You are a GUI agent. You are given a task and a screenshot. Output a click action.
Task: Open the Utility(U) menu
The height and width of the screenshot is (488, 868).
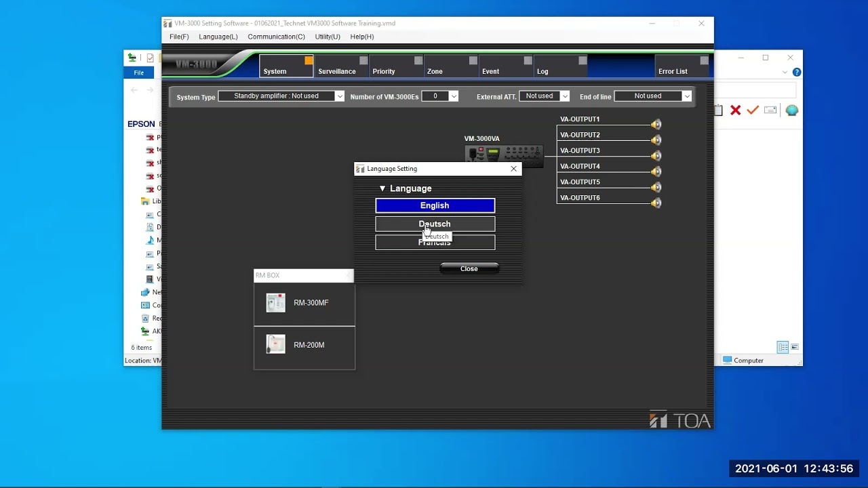(328, 37)
